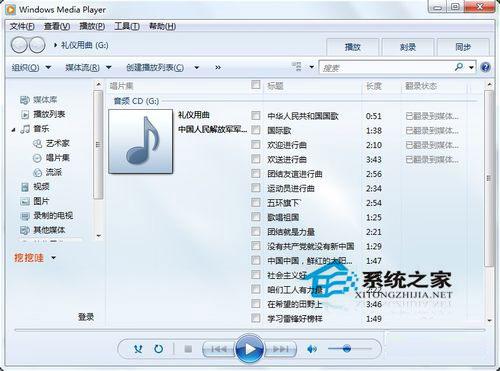Check the box for 运动员进行曲
This screenshot has height=371, width=500.
256,188
